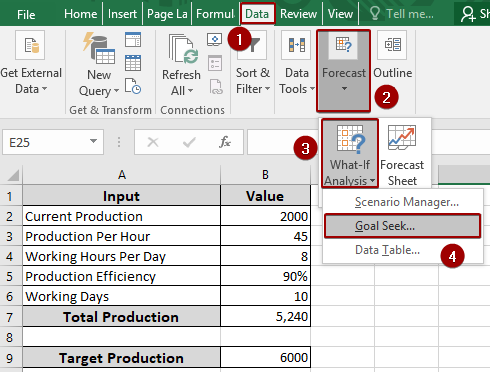Click the From Table icon
Screen dimensions: 490x372
tap(133, 63)
